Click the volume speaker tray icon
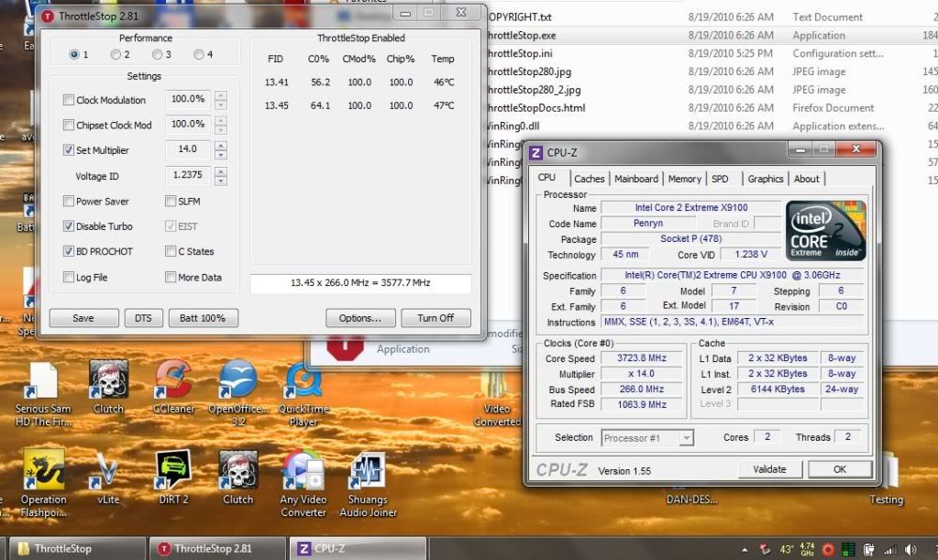 tap(910, 549)
